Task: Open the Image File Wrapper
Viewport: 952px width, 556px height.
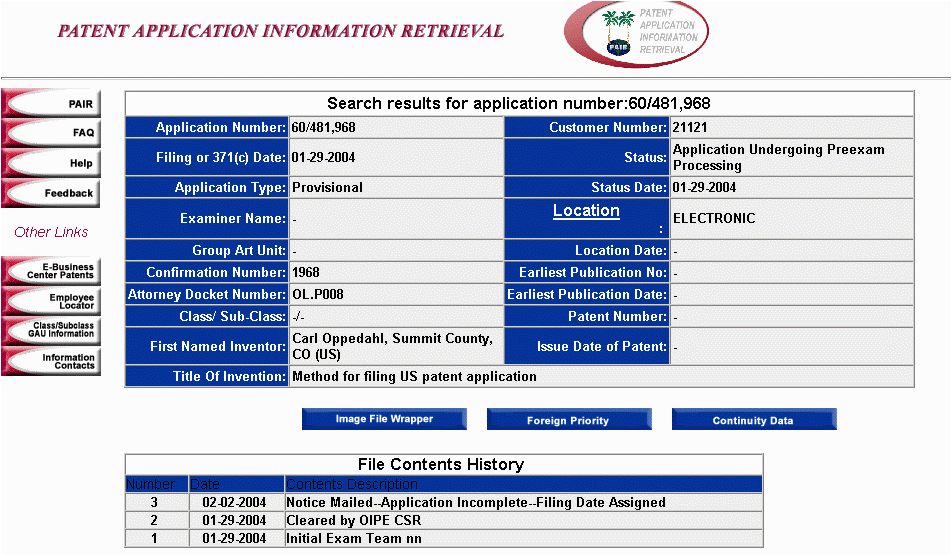Action: click(384, 420)
